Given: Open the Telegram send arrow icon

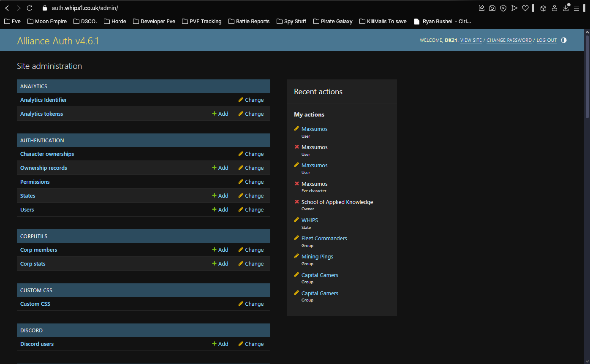Looking at the screenshot, I should (514, 8).
